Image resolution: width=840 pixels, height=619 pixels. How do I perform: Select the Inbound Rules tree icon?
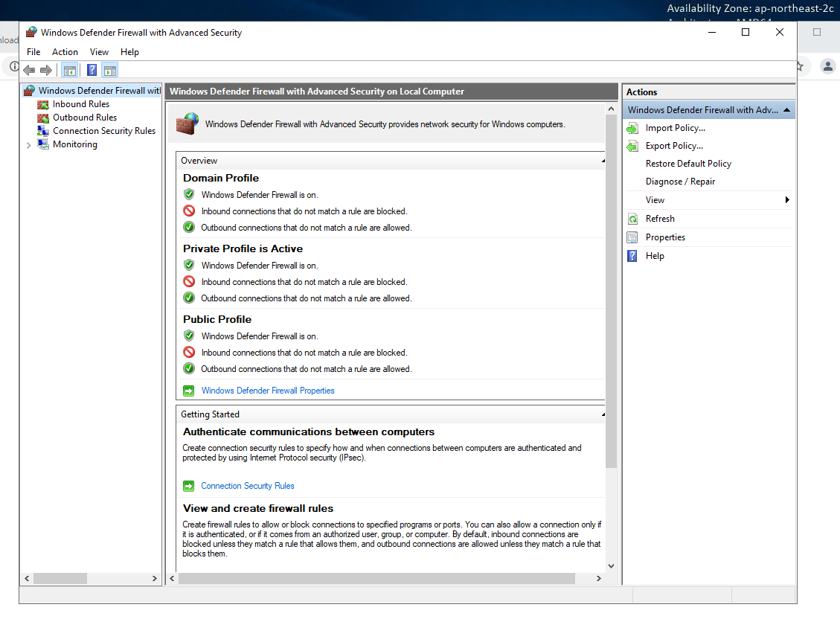(43, 104)
